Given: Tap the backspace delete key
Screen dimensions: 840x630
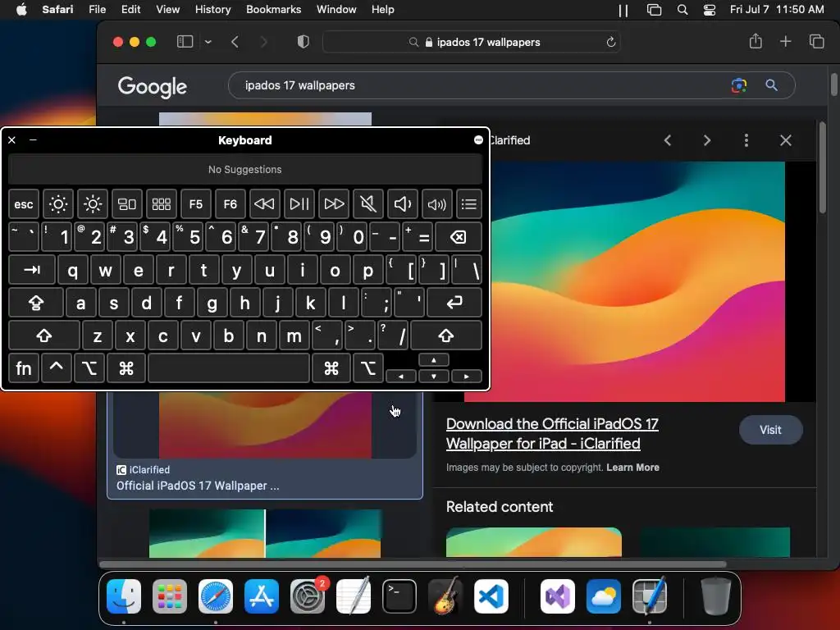Looking at the screenshot, I should (459, 237).
